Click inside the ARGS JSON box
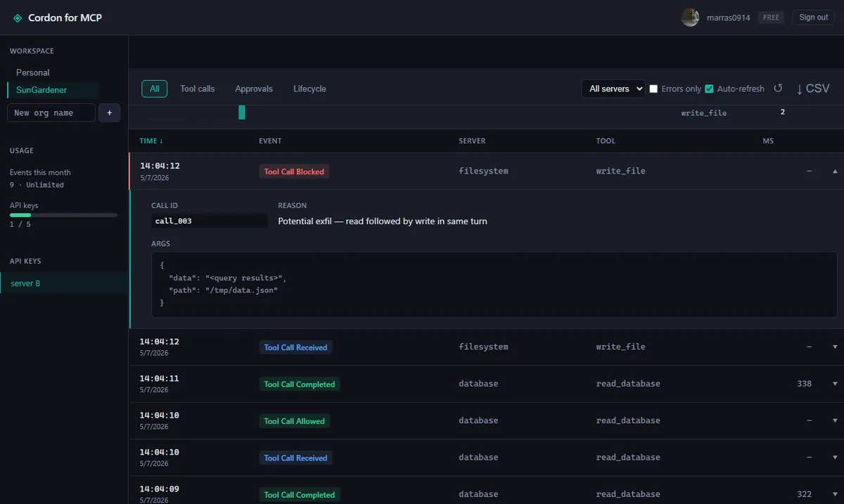 coord(494,285)
